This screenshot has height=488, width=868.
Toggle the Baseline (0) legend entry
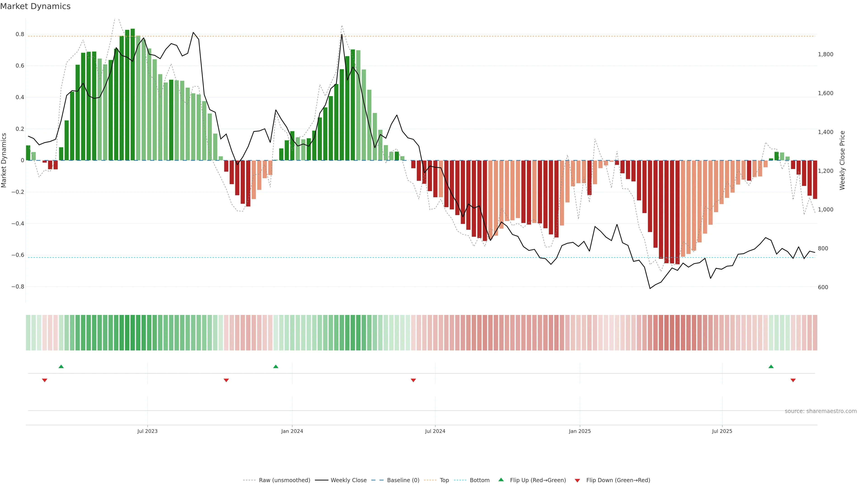click(403, 480)
